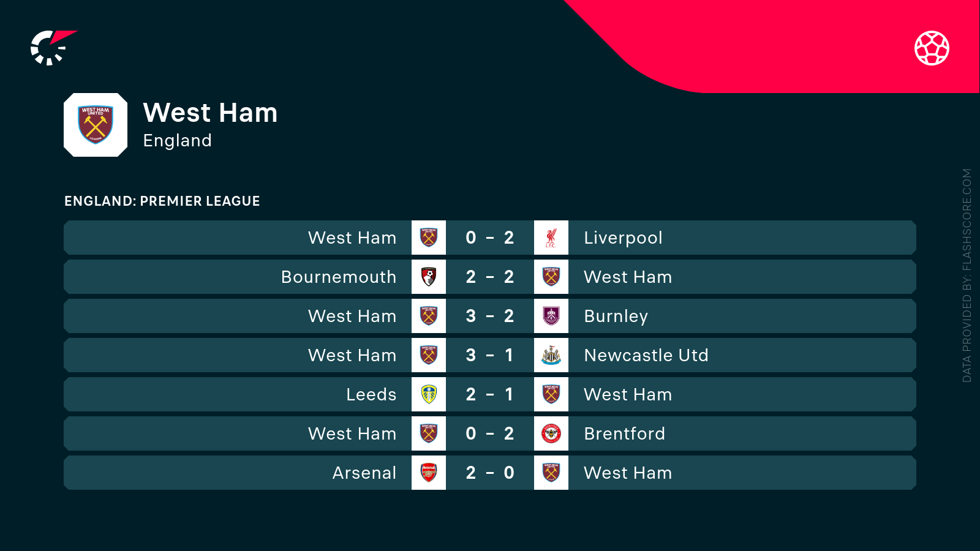
Task: Open the 3 - 1 Newcastle match score
Action: pos(490,355)
